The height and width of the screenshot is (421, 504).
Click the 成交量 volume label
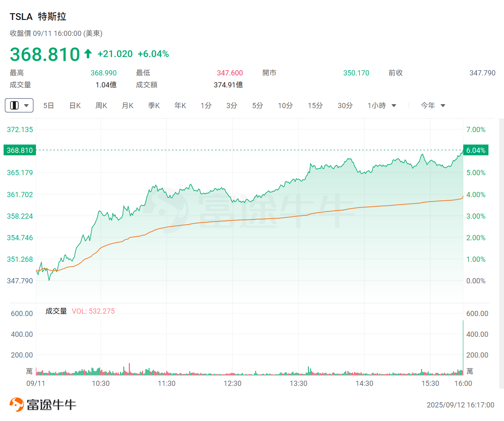(x=56, y=311)
